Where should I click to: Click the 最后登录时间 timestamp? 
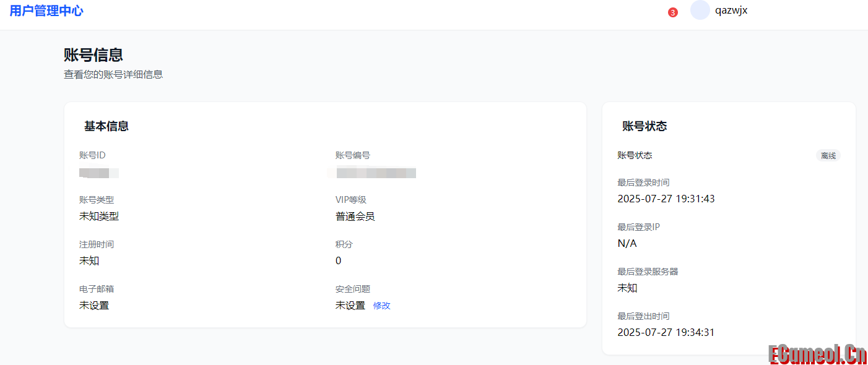(x=667, y=199)
